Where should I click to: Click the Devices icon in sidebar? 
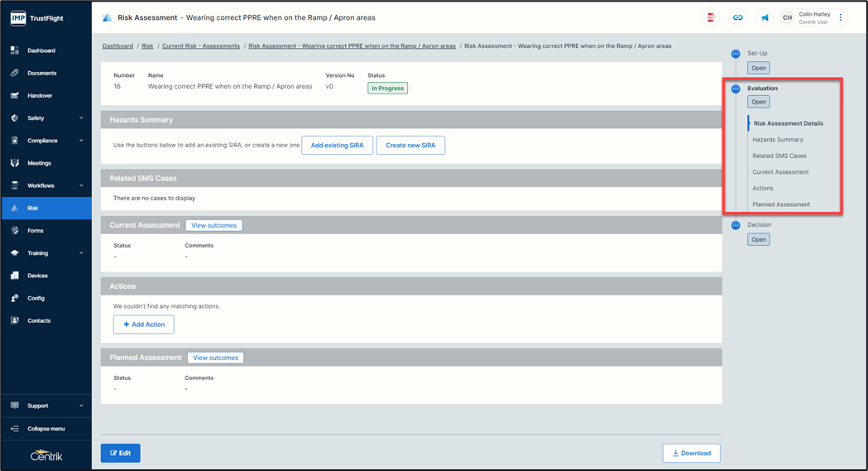coord(15,276)
